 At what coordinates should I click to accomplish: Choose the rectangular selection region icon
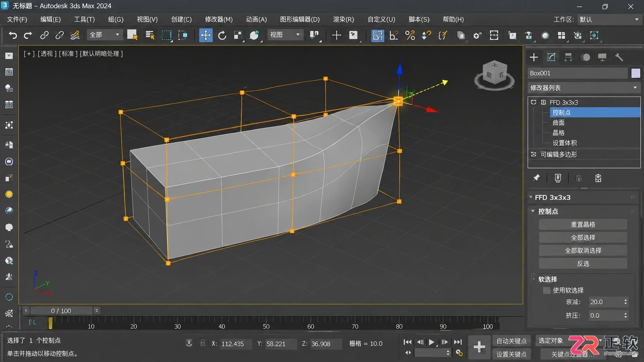pyautogui.click(x=166, y=35)
